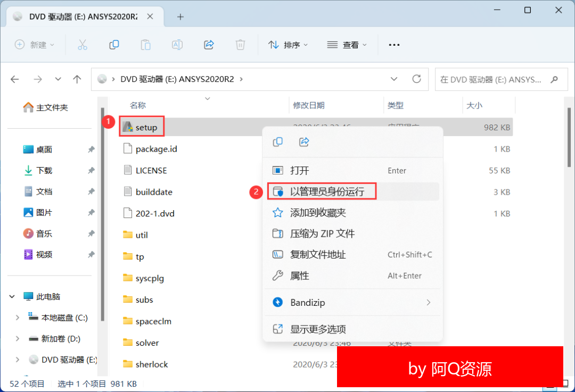
Task: Select the tp folder icon
Action: (128, 256)
